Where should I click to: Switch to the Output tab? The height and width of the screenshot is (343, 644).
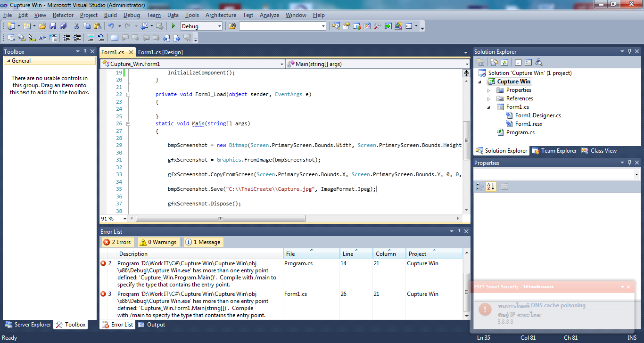pos(152,325)
